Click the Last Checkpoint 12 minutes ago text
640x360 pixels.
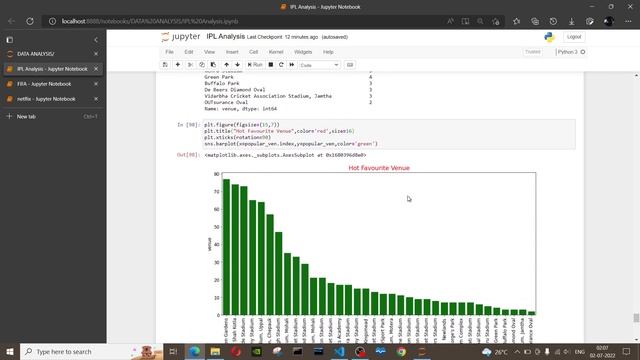point(282,37)
